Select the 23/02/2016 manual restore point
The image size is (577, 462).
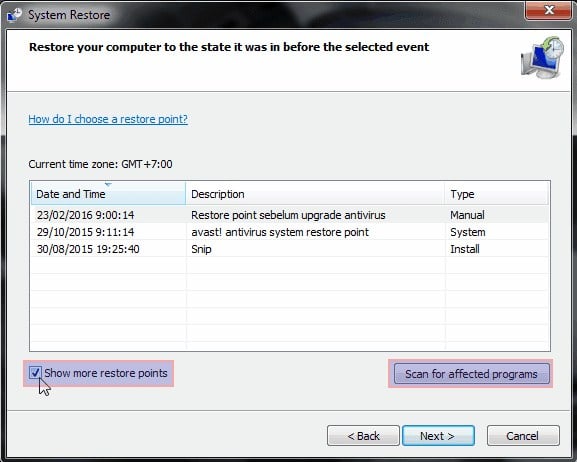click(x=290, y=215)
